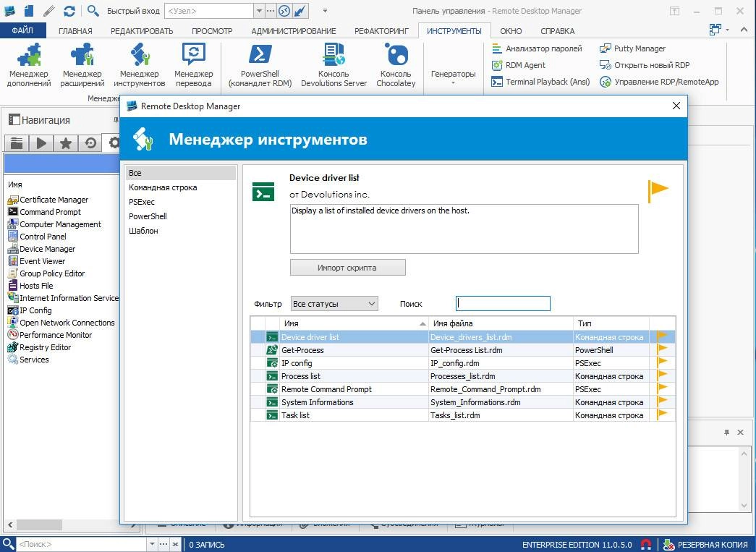Screen dimensions: 756x552
Task: Open the СПРАВКА ribbon tab
Action: click(x=557, y=31)
